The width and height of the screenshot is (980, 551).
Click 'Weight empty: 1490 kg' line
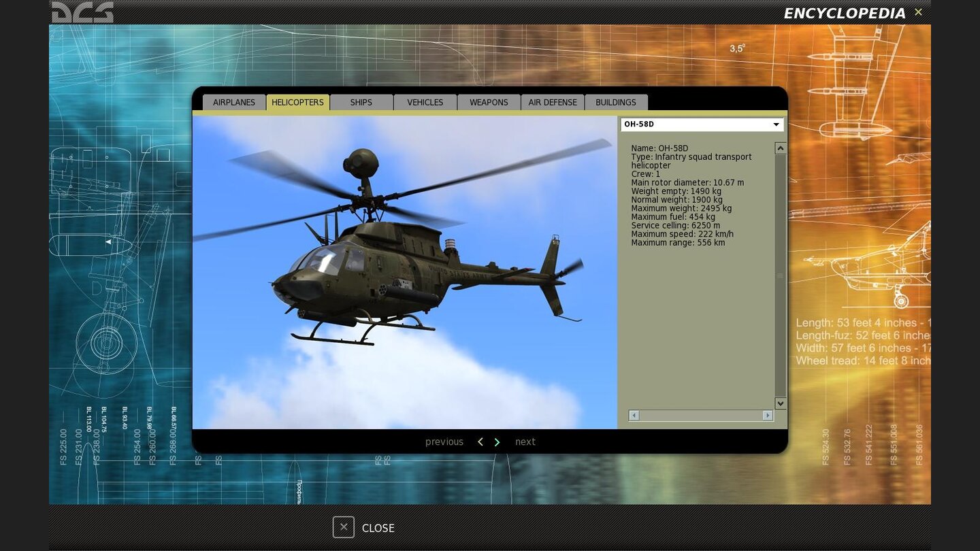676,191
